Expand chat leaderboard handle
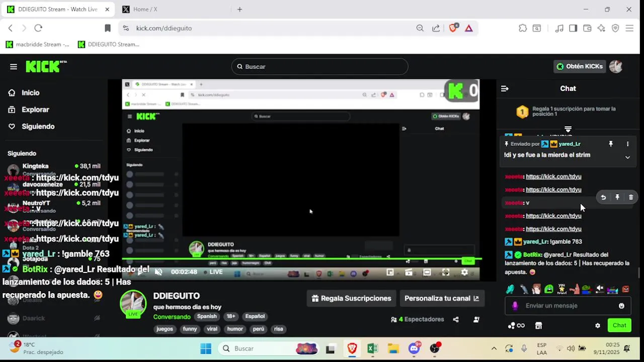The width and height of the screenshot is (644, 362). (x=568, y=129)
